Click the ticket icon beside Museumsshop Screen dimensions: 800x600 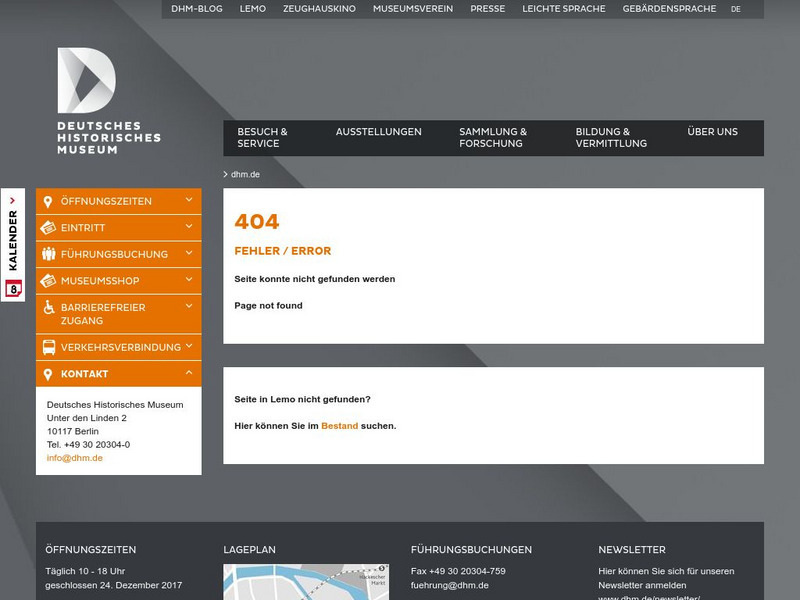47,280
